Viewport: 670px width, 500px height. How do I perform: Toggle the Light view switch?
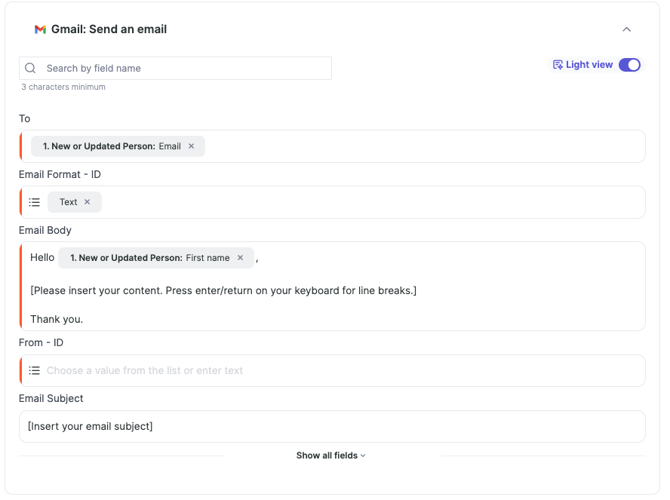coord(629,65)
